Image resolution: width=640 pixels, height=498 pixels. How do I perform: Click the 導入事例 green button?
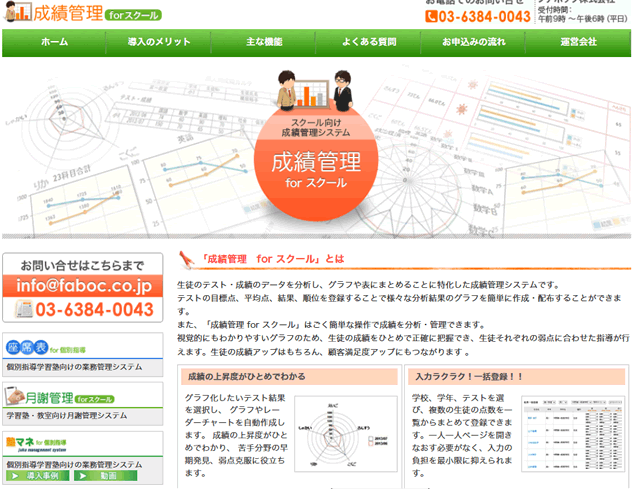pos(38,476)
